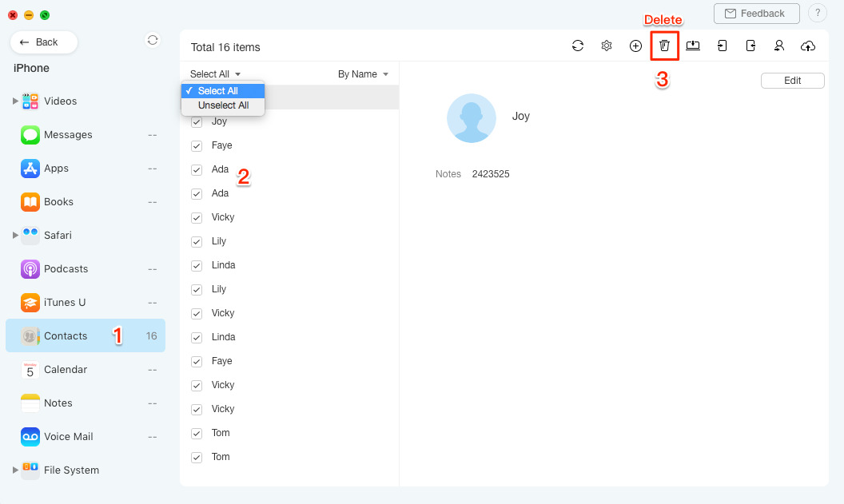This screenshot has width=844, height=504.
Task: Click the import to device icon
Action: click(722, 46)
